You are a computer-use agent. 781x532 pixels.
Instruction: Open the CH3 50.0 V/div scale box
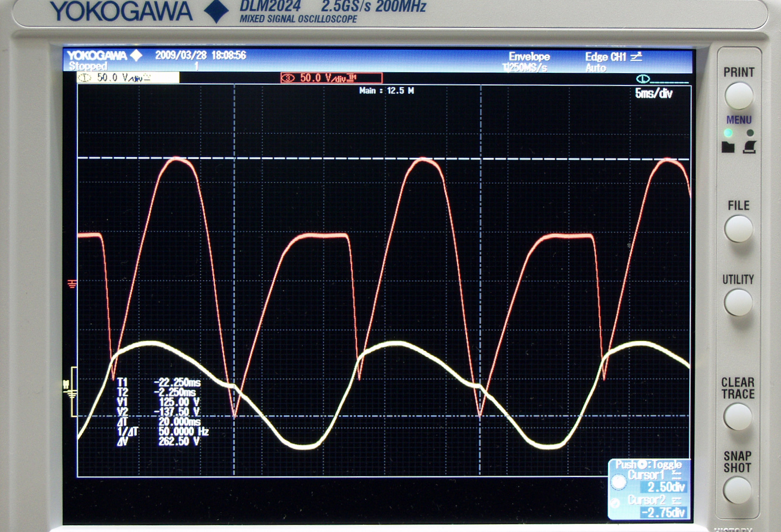click(331, 78)
